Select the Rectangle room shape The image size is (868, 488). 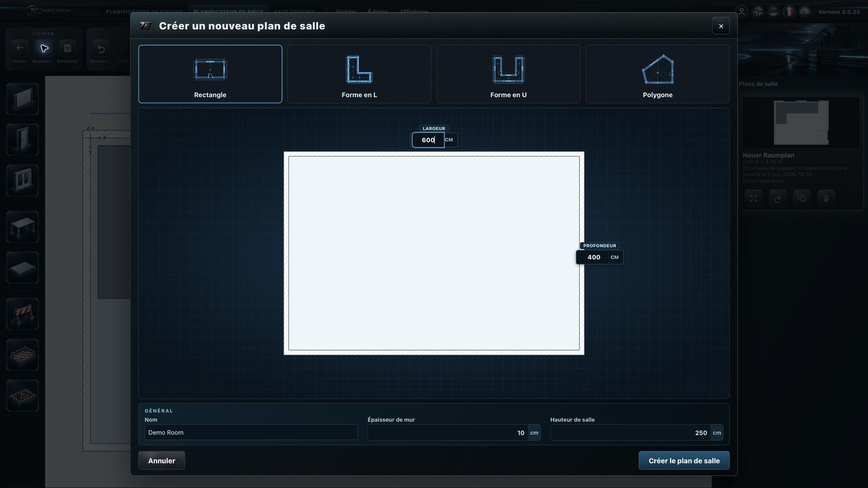pyautogui.click(x=210, y=74)
